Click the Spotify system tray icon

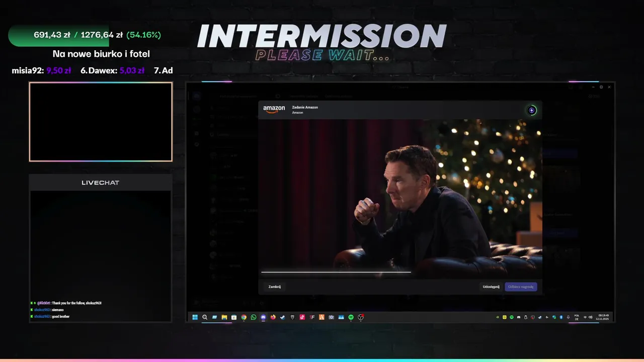[512, 317]
